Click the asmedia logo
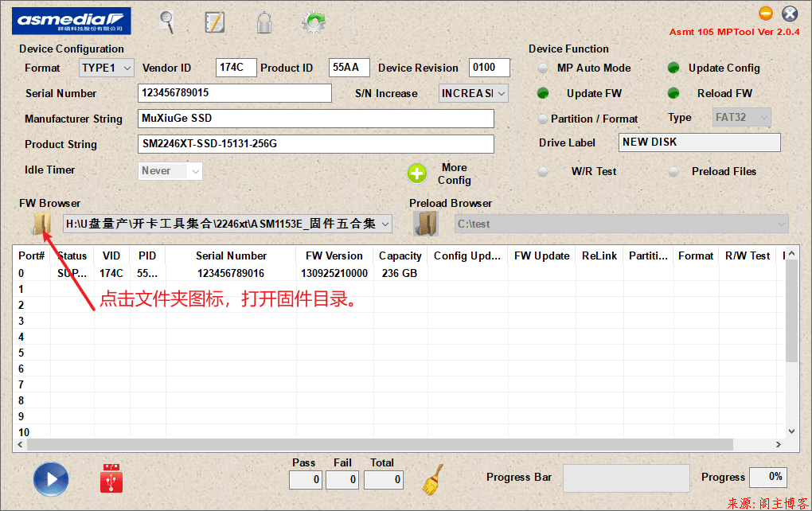This screenshot has height=511, width=812. click(x=72, y=21)
